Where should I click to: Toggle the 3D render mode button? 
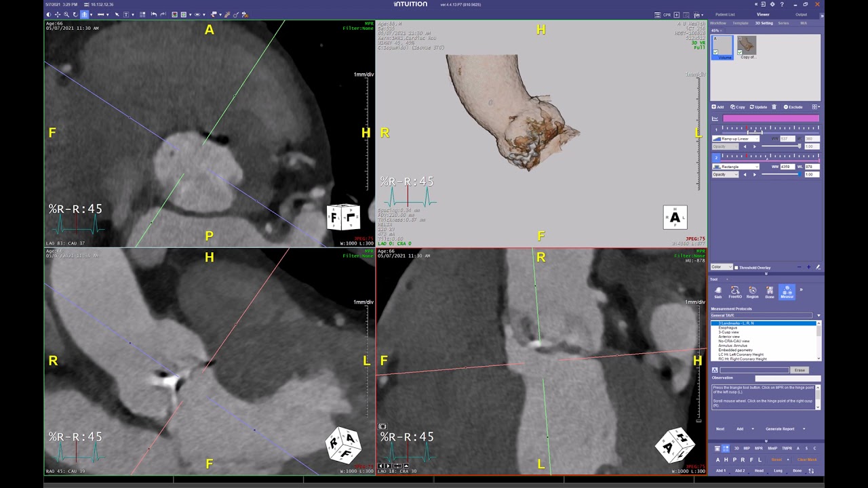click(736, 449)
